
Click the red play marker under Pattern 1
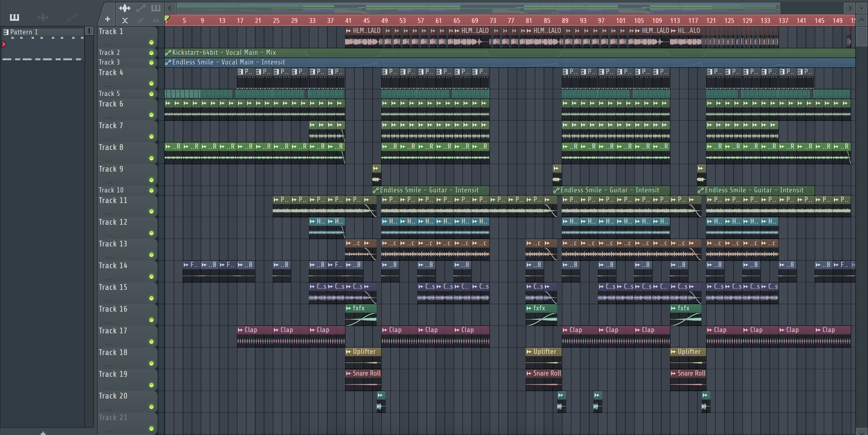(x=4, y=44)
